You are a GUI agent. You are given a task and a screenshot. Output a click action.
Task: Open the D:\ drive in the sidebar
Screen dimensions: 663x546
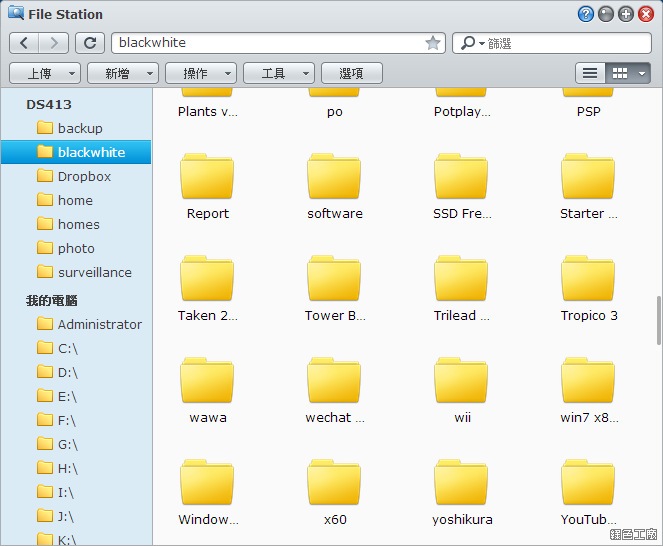pos(76,373)
